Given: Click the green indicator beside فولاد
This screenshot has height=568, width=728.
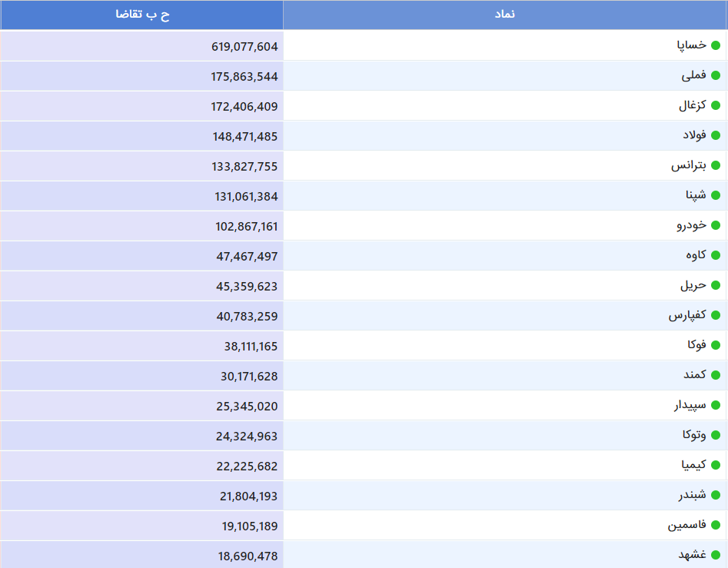Looking at the screenshot, I should pyautogui.click(x=715, y=135).
